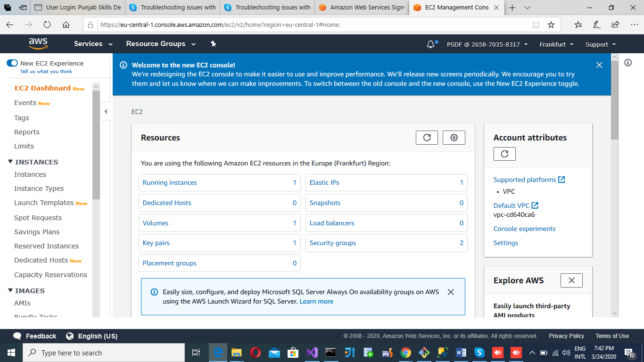Open the Resource Groups dropdown
Image resolution: width=644 pixels, height=362 pixels.
tap(161, 44)
